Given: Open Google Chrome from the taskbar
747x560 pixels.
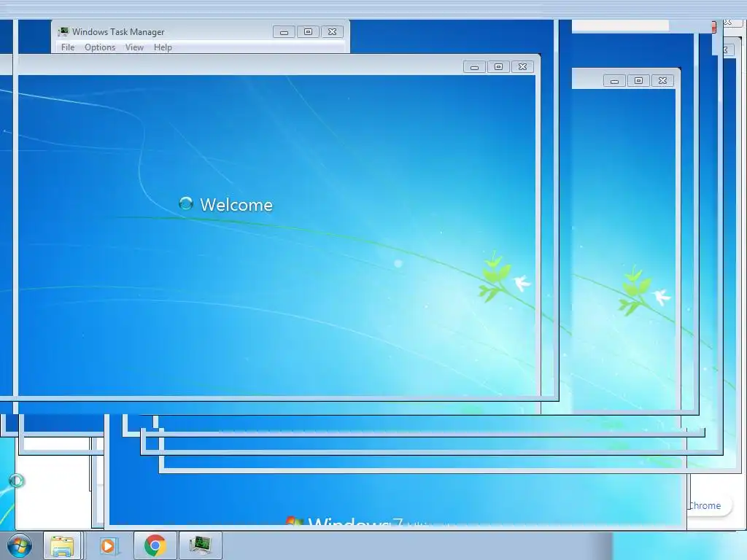Looking at the screenshot, I should pyautogui.click(x=155, y=545).
